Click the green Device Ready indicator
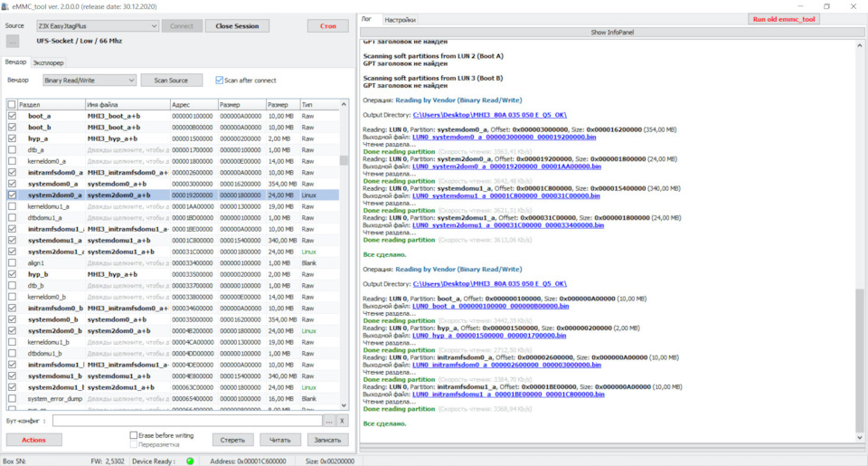This screenshot has height=466, width=868. (190, 461)
